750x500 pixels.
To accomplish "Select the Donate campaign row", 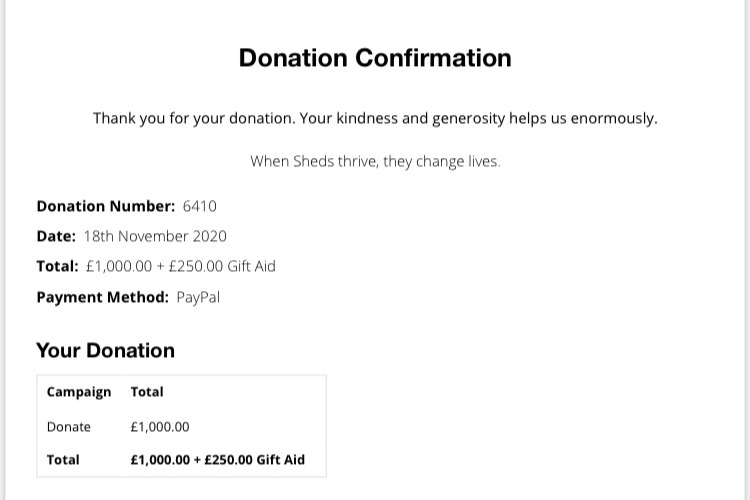I will [181, 426].
